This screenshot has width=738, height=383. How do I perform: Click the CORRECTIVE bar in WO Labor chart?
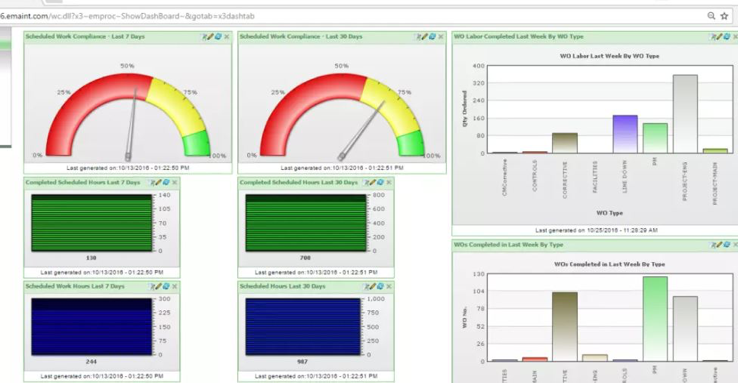564,143
